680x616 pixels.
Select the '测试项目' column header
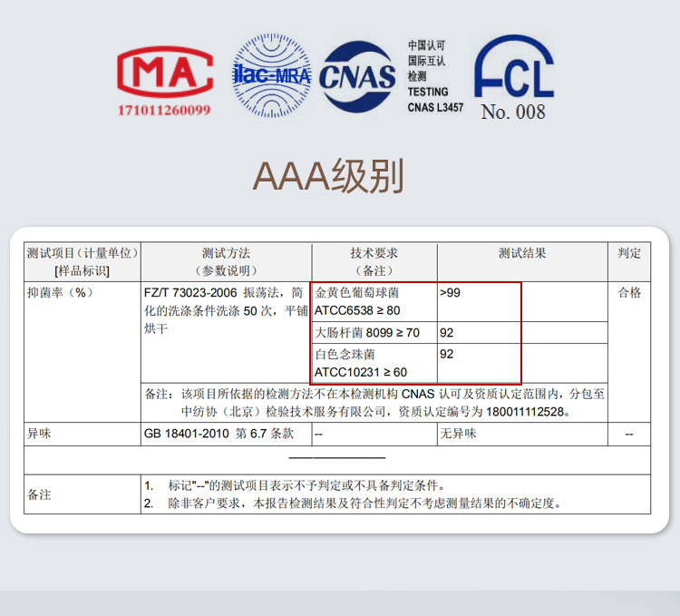[83, 261]
